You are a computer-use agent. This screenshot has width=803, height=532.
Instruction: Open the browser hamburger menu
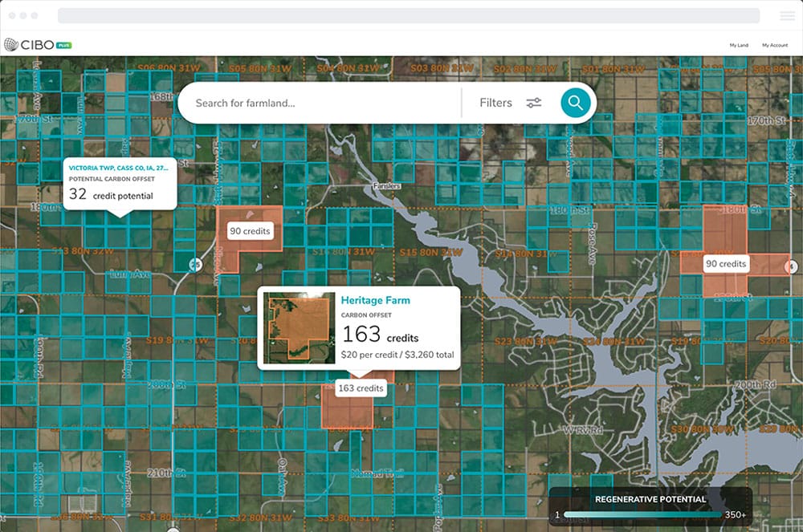tap(787, 15)
